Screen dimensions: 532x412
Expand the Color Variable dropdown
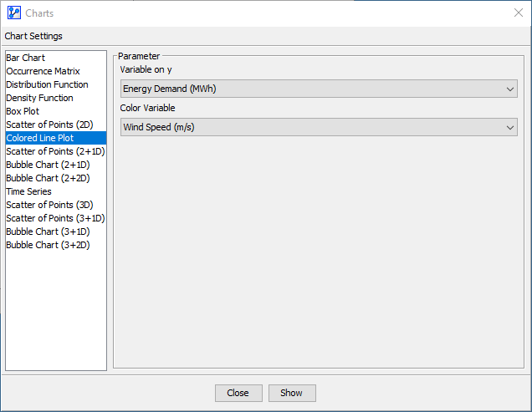(x=318, y=127)
